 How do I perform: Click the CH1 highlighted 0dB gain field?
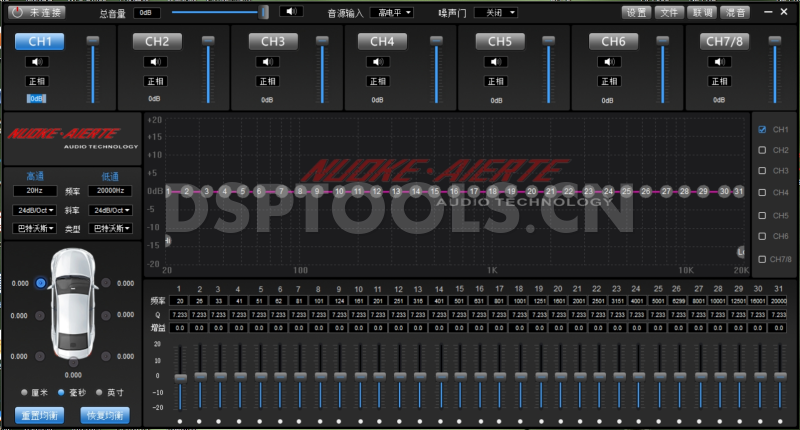pyautogui.click(x=36, y=98)
